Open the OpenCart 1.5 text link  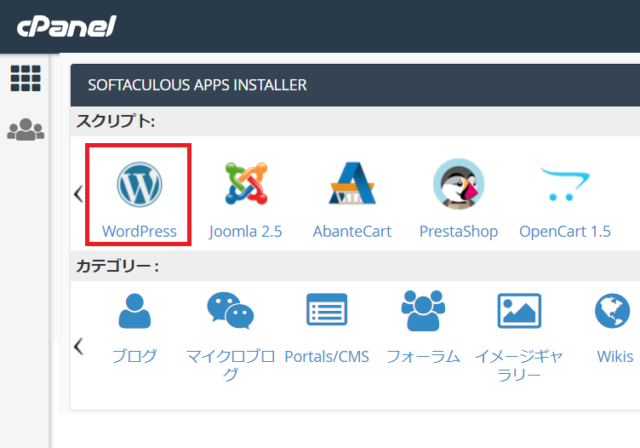click(565, 231)
